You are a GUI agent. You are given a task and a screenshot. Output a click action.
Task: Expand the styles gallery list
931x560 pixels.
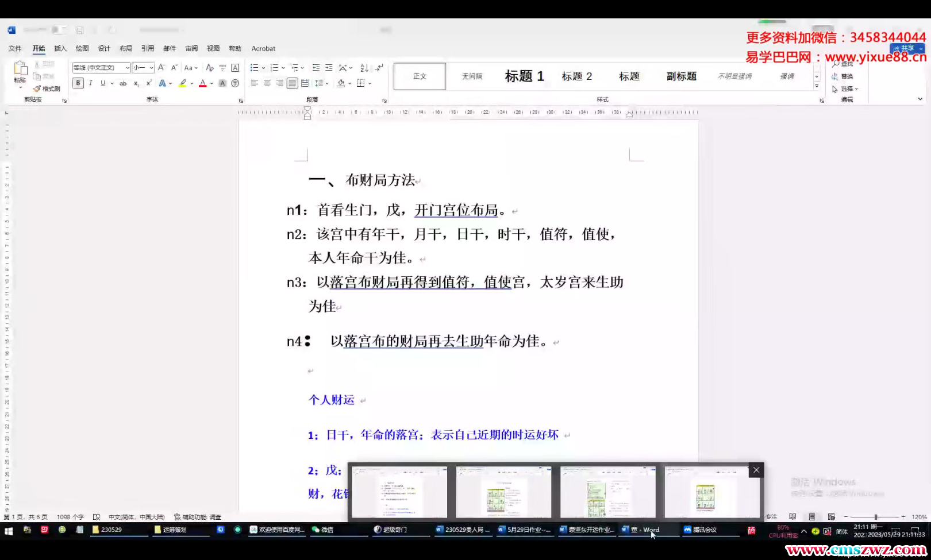(x=817, y=86)
